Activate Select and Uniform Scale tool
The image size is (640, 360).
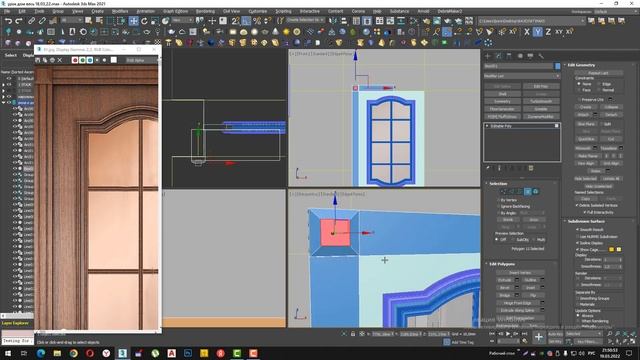pos(155,21)
